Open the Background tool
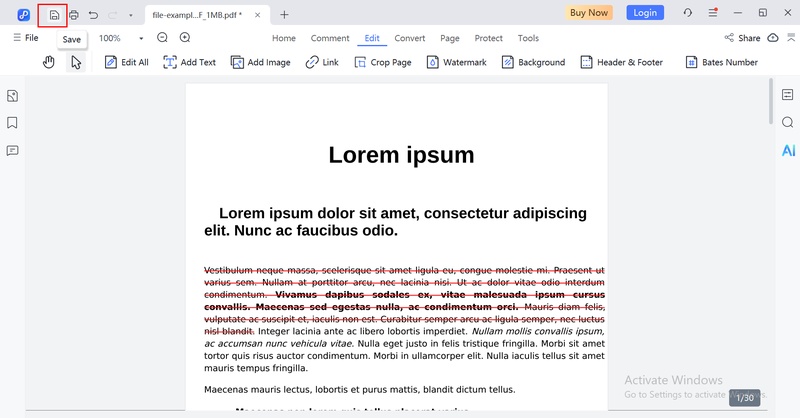The width and height of the screenshot is (800, 418). (533, 62)
